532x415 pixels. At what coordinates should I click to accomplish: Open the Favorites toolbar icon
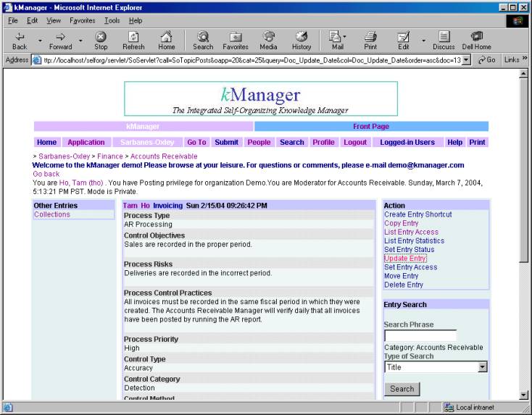pos(236,37)
